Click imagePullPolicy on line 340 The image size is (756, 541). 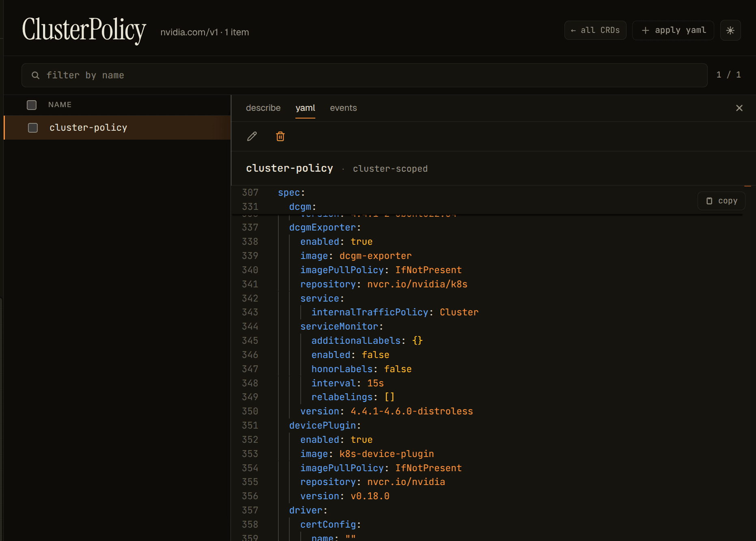click(x=381, y=270)
